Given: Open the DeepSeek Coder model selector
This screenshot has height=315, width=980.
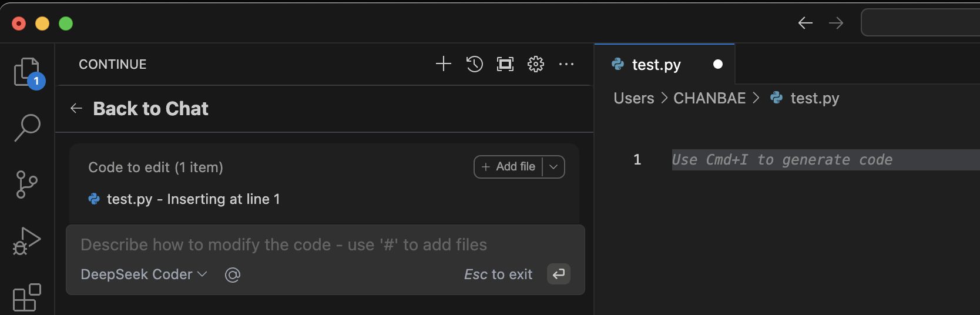Looking at the screenshot, I should tap(144, 274).
